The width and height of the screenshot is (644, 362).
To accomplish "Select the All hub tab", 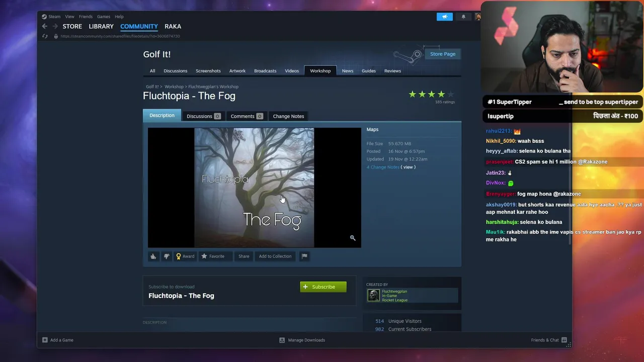I will tap(152, 71).
